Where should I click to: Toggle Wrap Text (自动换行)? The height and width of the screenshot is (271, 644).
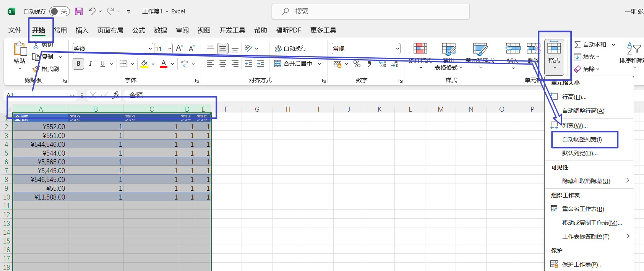[291, 48]
